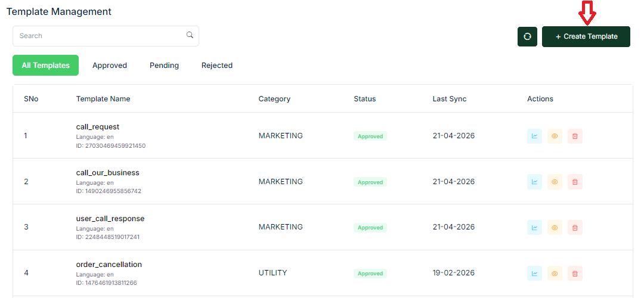The height and width of the screenshot is (298, 644).
Task: Open analytics for call_request template
Action: click(x=534, y=136)
